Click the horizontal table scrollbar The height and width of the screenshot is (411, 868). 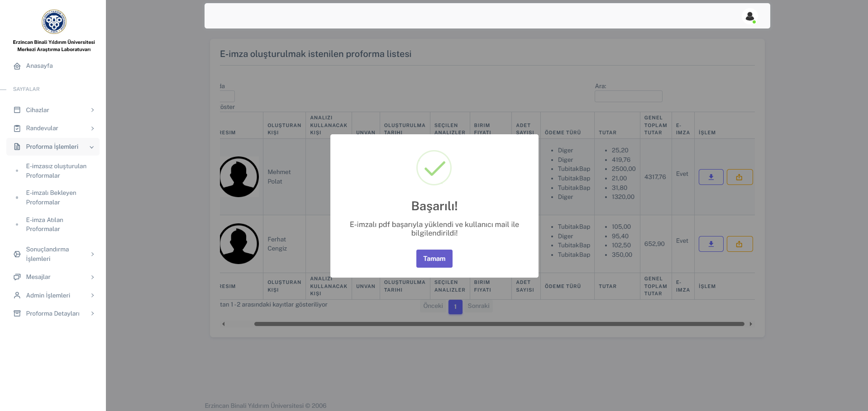click(499, 324)
